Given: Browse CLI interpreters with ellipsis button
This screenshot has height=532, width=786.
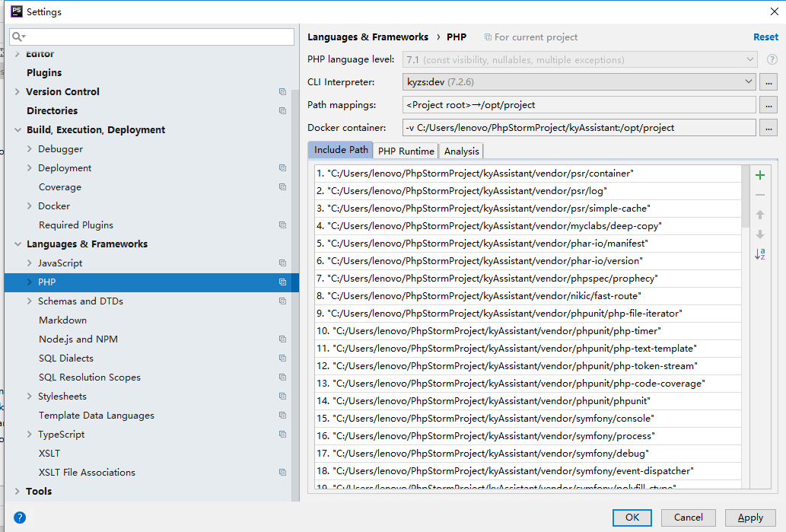Looking at the screenshot, I should coord(768,81).
